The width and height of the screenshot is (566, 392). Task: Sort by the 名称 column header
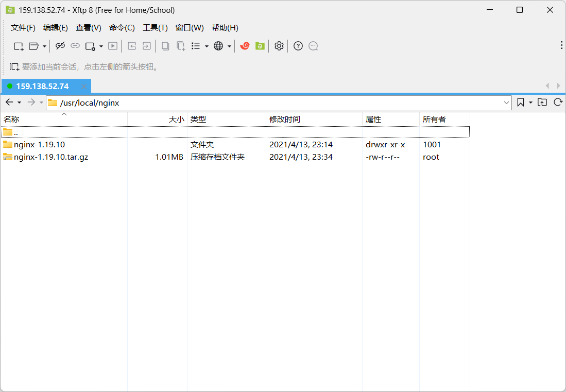click(x=64, y=119)
